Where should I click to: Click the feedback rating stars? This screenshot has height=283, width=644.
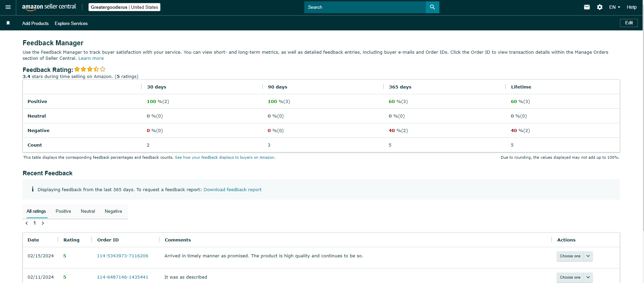tap(90, 69)
